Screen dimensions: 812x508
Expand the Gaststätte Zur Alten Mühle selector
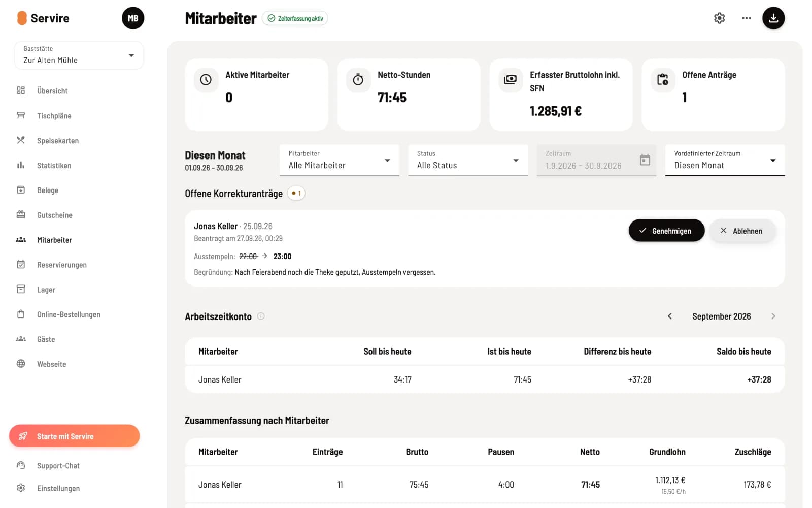[x=79, y=55]
